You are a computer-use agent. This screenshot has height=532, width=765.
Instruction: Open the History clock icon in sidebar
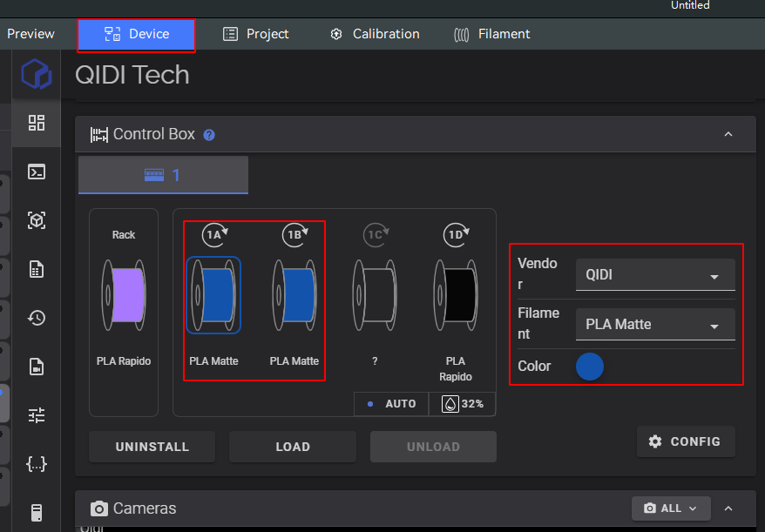(x=37, y=318)
